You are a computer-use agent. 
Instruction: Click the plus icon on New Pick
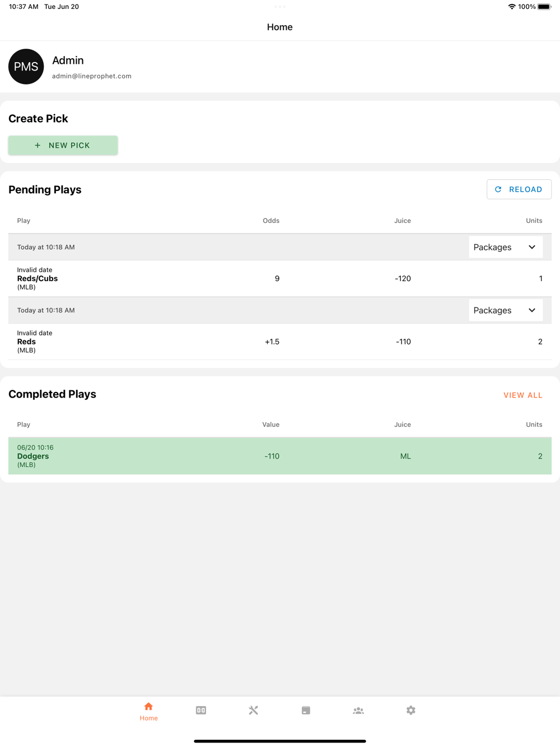tap(38, 146)
